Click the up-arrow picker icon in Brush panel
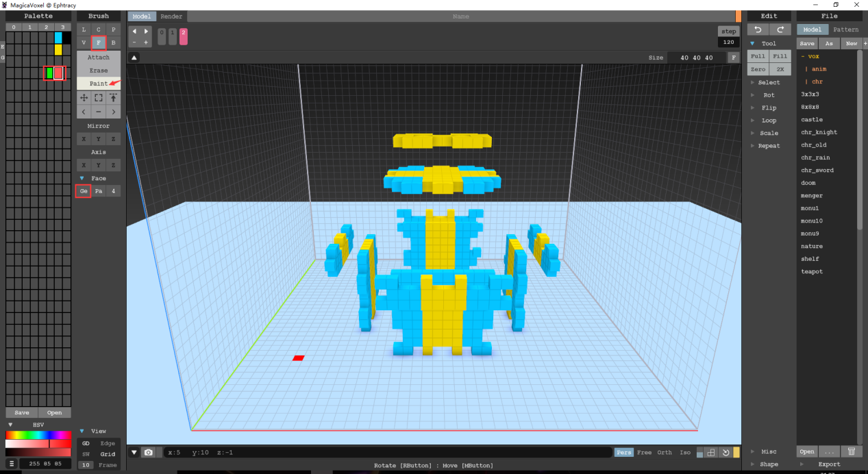 pos(114,98)
